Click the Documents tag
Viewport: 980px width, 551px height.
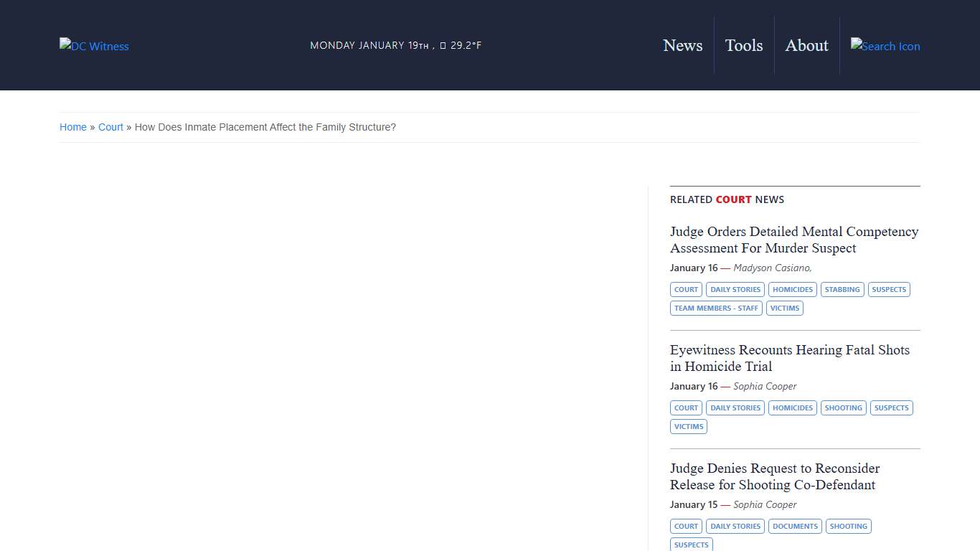(795, 527)
